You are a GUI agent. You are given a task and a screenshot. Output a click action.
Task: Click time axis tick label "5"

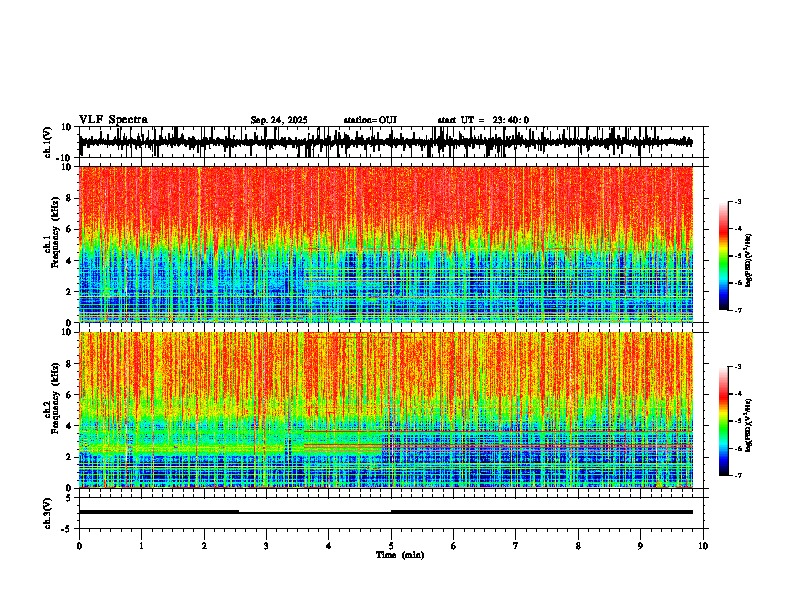[391, 546]
